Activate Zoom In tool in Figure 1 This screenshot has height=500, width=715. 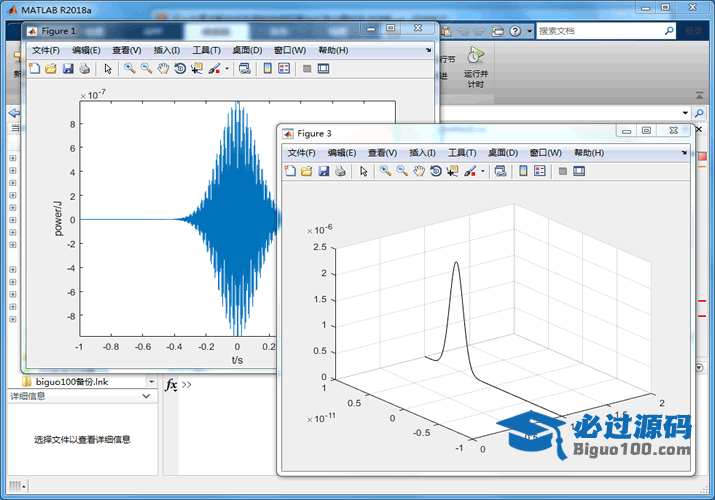[x=130, y=69]
